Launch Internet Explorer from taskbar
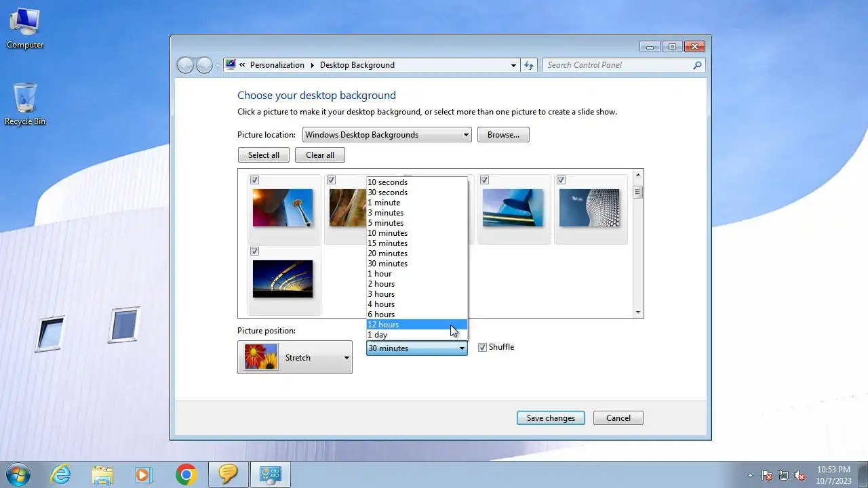 pos(61,474)
